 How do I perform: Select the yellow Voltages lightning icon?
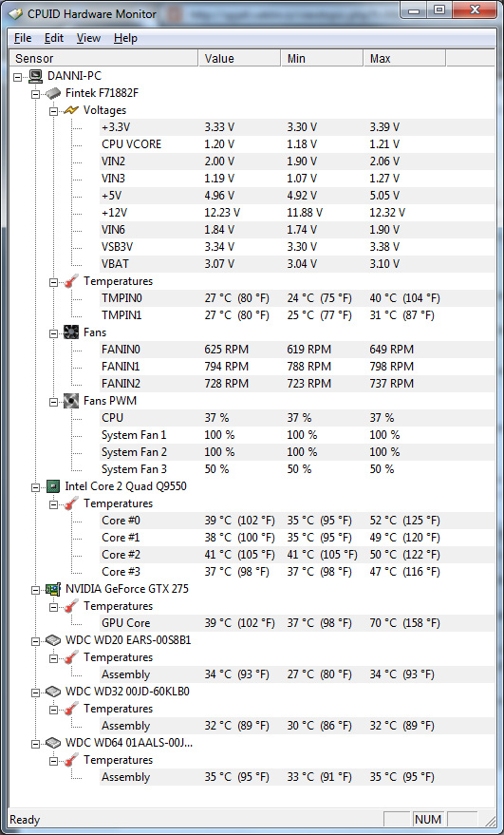[x=71, y=110]
